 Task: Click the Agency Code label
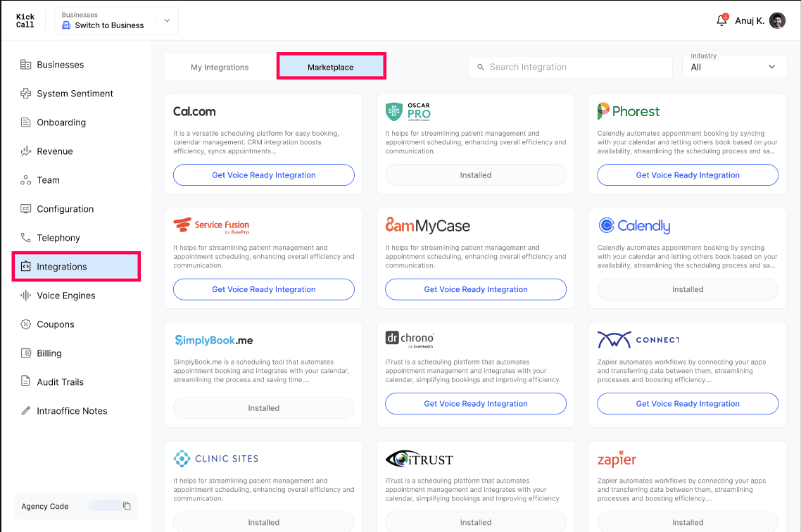[45, 507]
